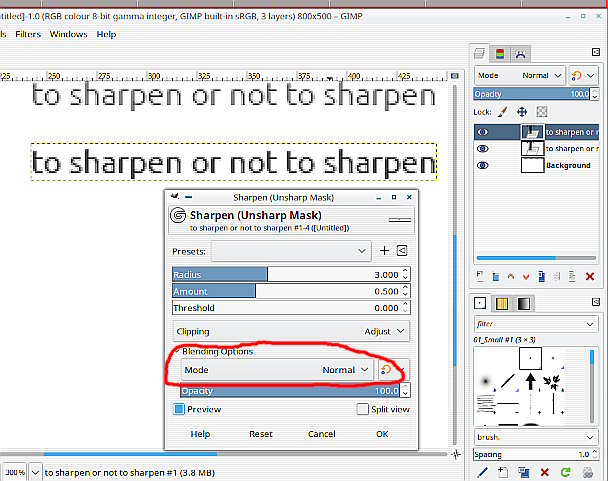608x481 pixels.
Task: Open the Windows menu
Action: (69, 34)
